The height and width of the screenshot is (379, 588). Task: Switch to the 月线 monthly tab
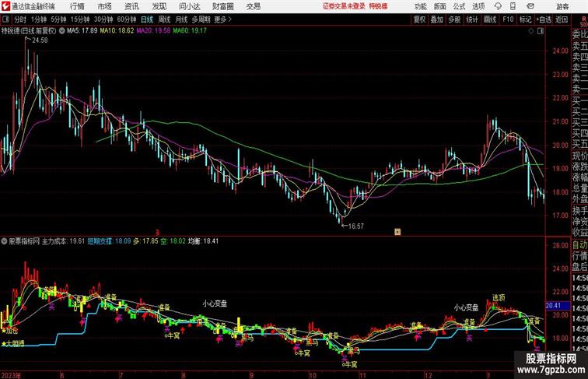coord(181,19)
